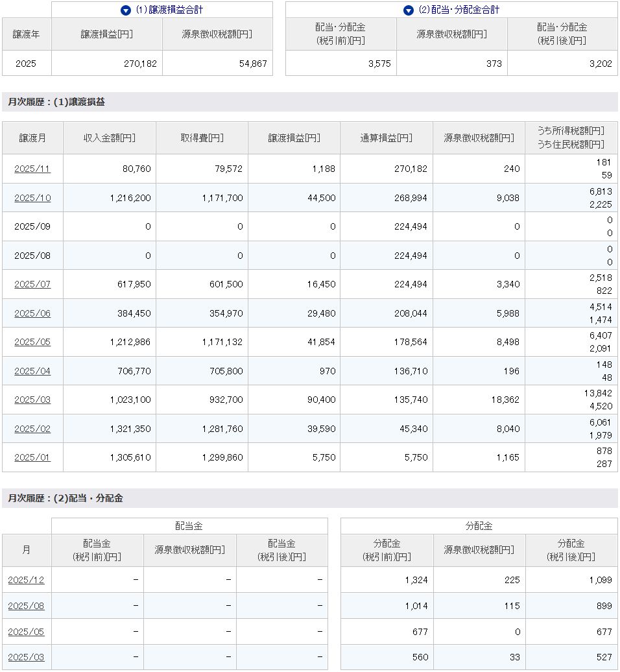620x672 pixels.
Task: Click the 2025/07 transfer month link
Action: [x=32, y=284]
